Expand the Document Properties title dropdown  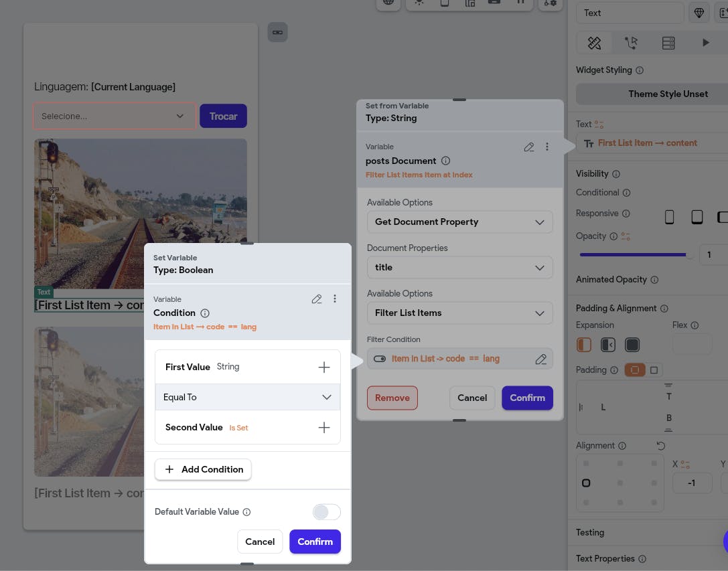click(459, 267)
